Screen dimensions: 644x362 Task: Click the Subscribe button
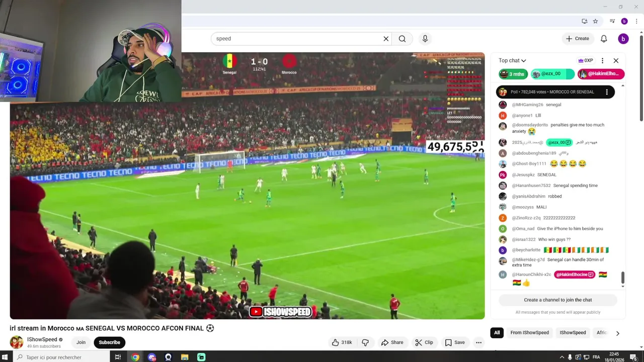[109, 342]
